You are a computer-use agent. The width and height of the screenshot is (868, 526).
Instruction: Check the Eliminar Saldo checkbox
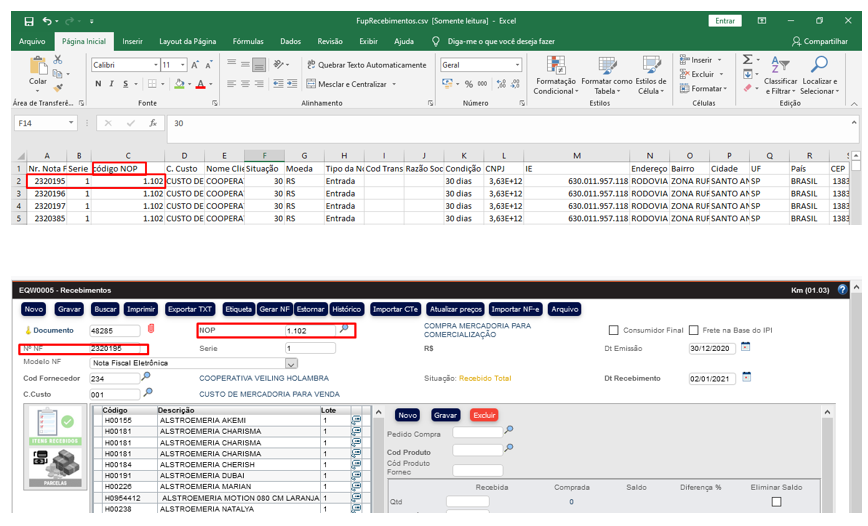pyautogui.click(x=776, y=502)
